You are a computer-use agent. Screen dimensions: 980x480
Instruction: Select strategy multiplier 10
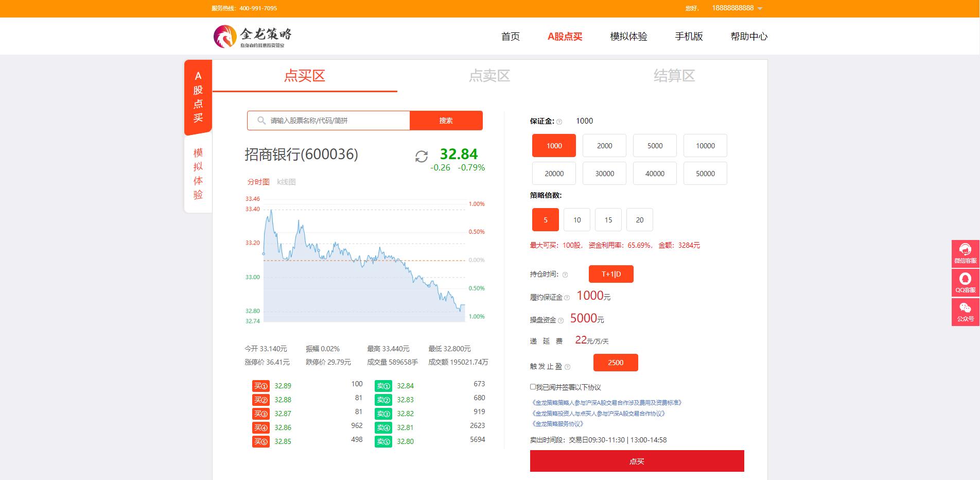click(x=577, y=220)
